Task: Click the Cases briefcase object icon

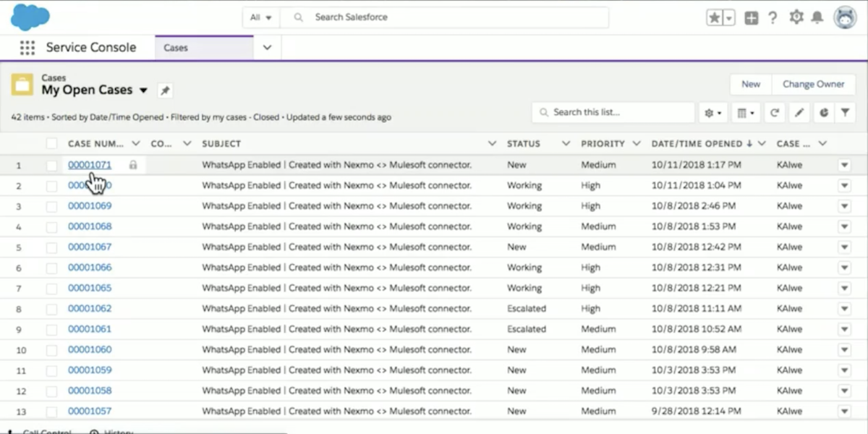Action: click(22, 85)
